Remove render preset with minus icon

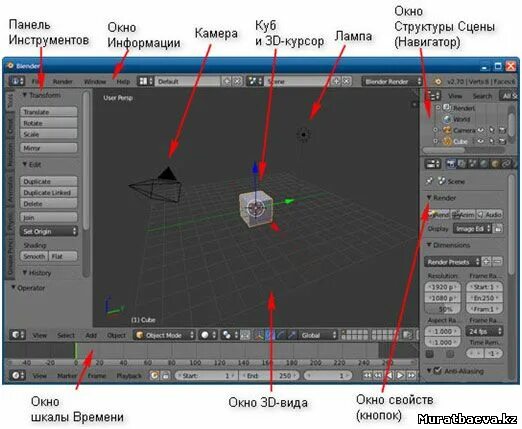[497, 262]
